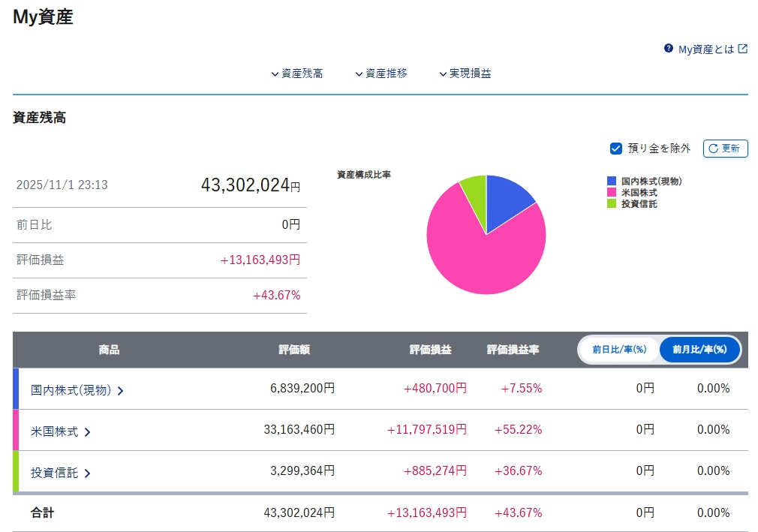Uncheck the 預り金を除外 checkbox
758x532 pixels.
616,149
